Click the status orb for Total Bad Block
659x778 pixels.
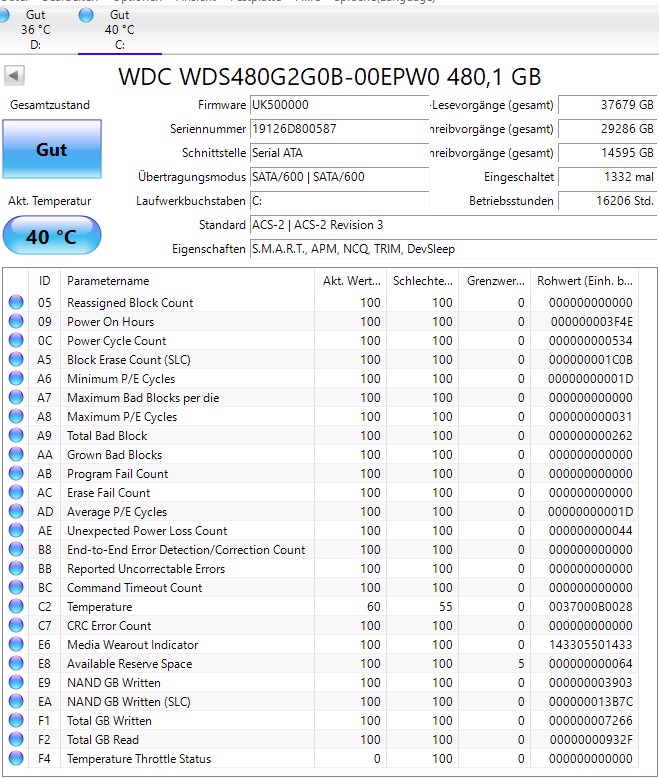pos(16,435)
